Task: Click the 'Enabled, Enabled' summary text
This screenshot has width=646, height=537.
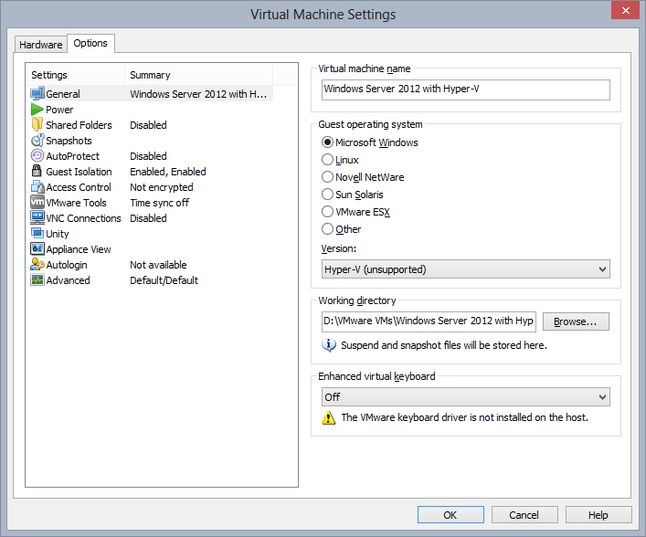Action: coord(168,171)
